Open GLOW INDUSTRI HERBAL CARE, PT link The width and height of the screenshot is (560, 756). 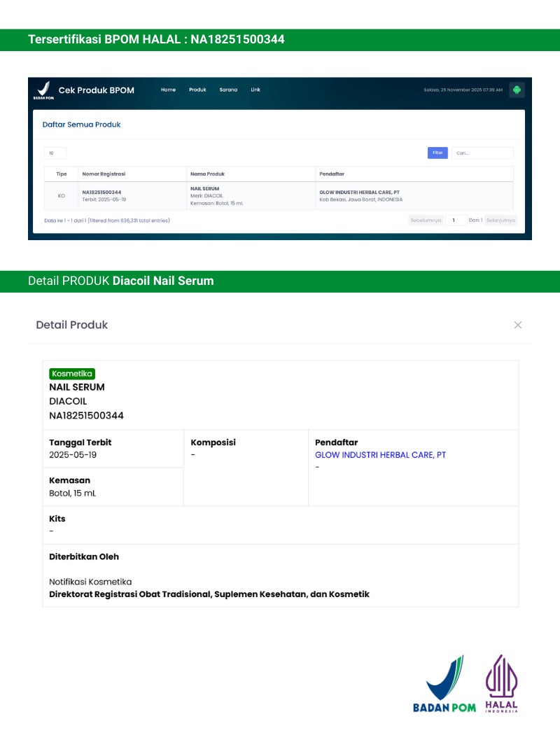click(x=380, y=455)
